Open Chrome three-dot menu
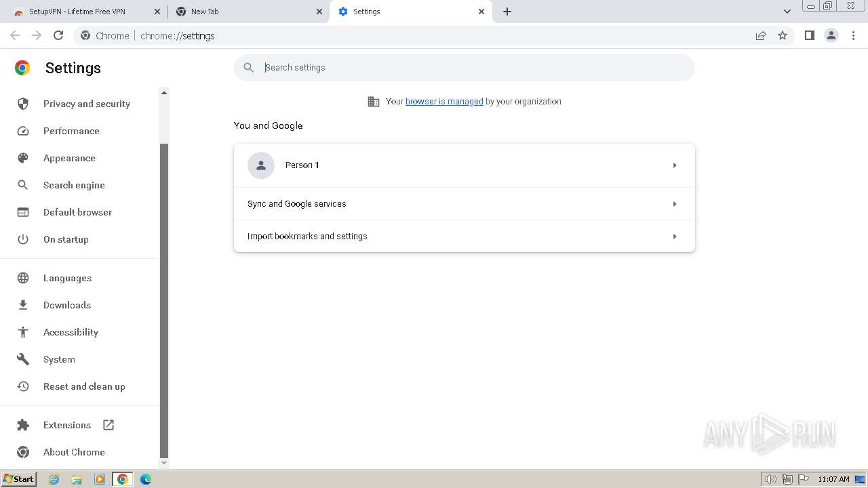This screenshot has height=488, width=868. pyautogui.click(x=854, y=35)
